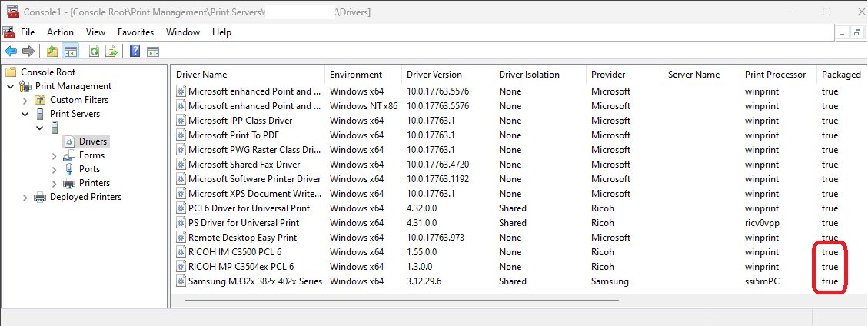
Task: Expand the Forms node
Action: pyautogui.click(x=55, y=155)
